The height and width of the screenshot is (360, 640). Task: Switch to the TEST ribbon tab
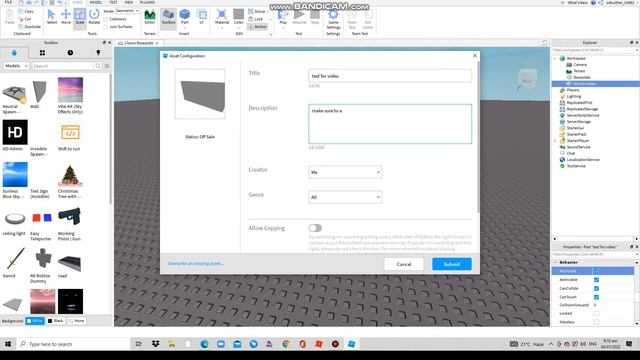(113, 2)
